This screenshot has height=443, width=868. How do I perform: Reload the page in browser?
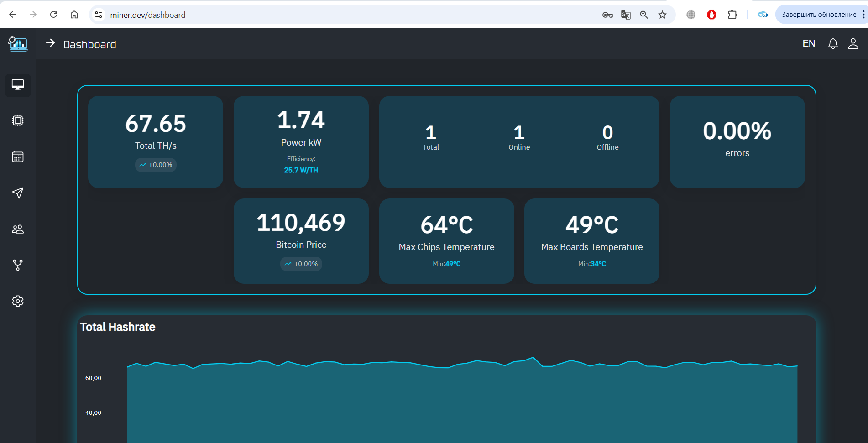coord(53,15)
